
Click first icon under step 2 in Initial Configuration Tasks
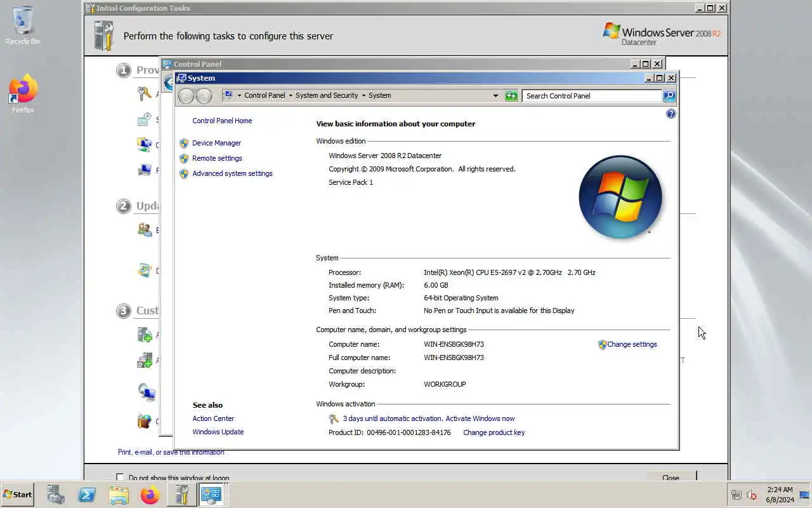click(145, 230)
